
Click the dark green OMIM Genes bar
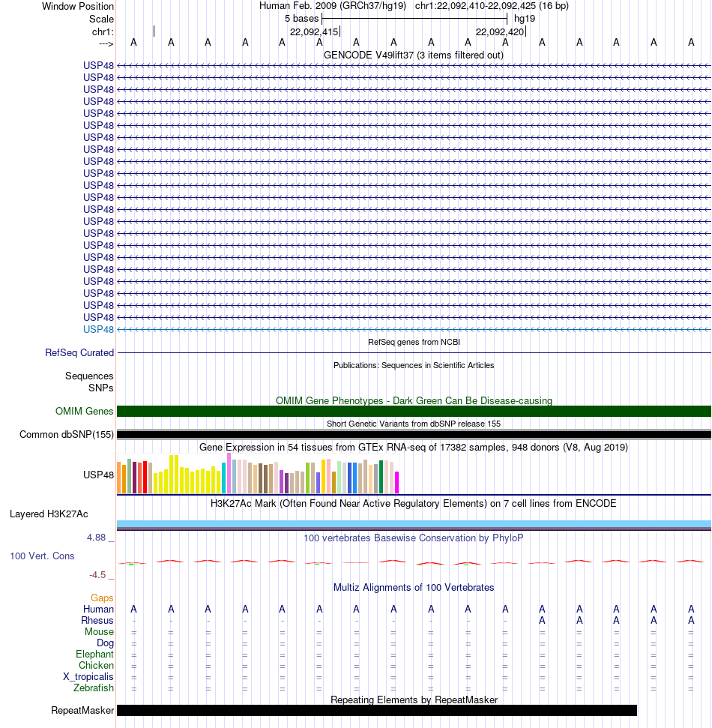(x=414, y=412)
